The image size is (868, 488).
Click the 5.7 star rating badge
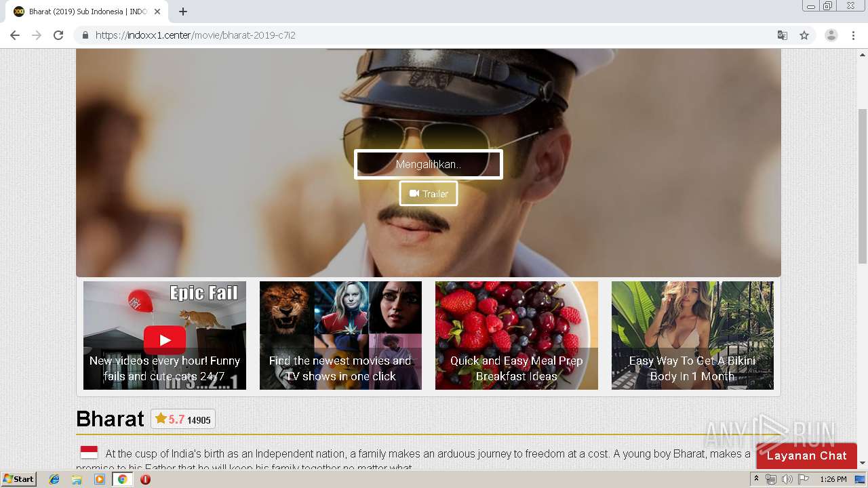click(x=183, y=420)
